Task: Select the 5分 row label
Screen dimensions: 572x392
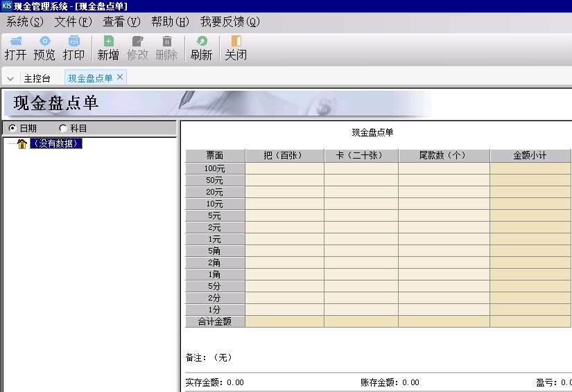Action: coord(215,286)
